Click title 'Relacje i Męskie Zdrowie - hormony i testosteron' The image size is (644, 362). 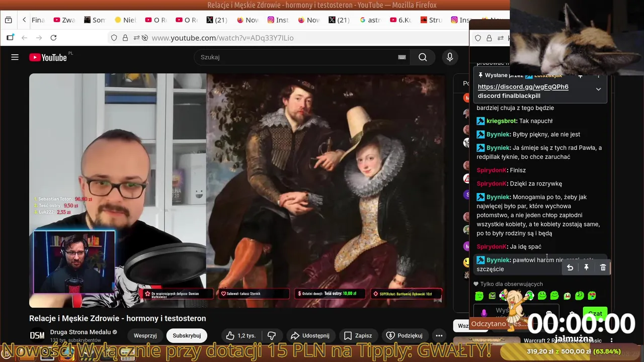pyautogui.click(x=117, y=318)
